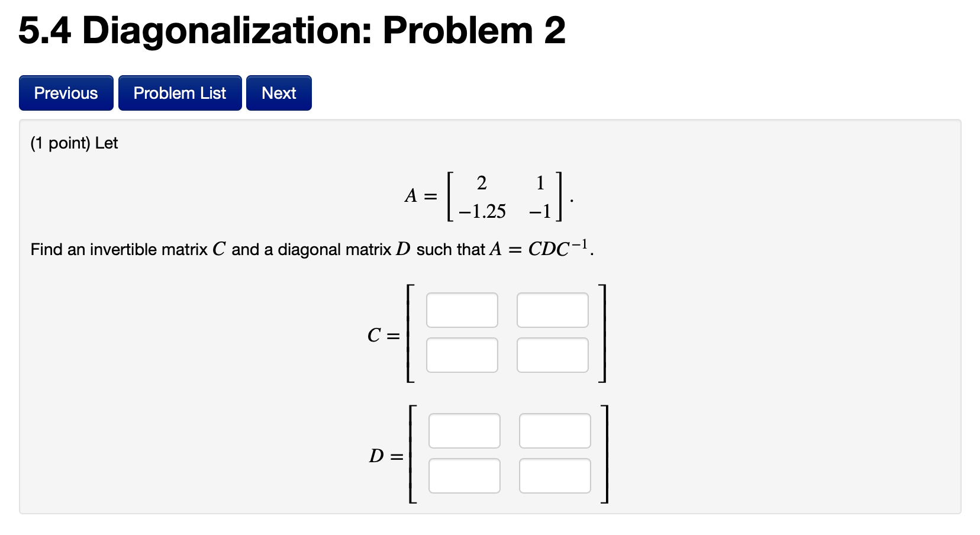980x535 pixels.
Task: Click the top-right entry field of matrix D
Action: click(x=554, y=430)
